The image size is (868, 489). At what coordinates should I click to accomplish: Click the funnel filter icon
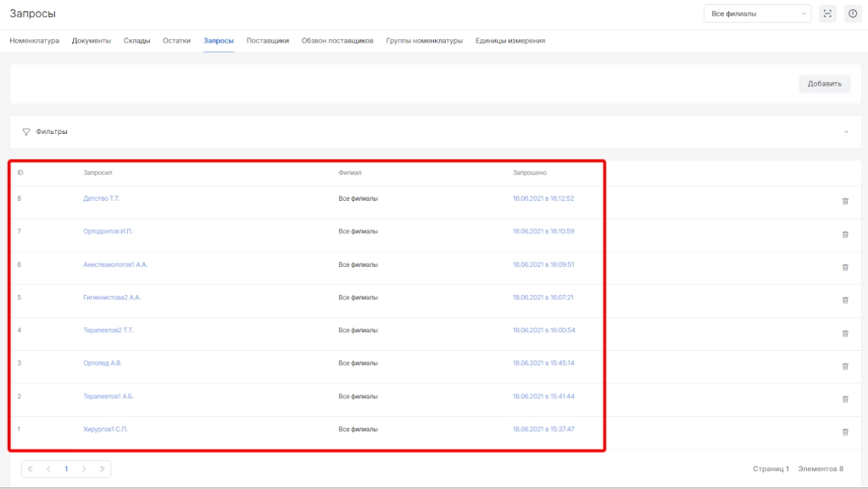[x=26, y=132]
